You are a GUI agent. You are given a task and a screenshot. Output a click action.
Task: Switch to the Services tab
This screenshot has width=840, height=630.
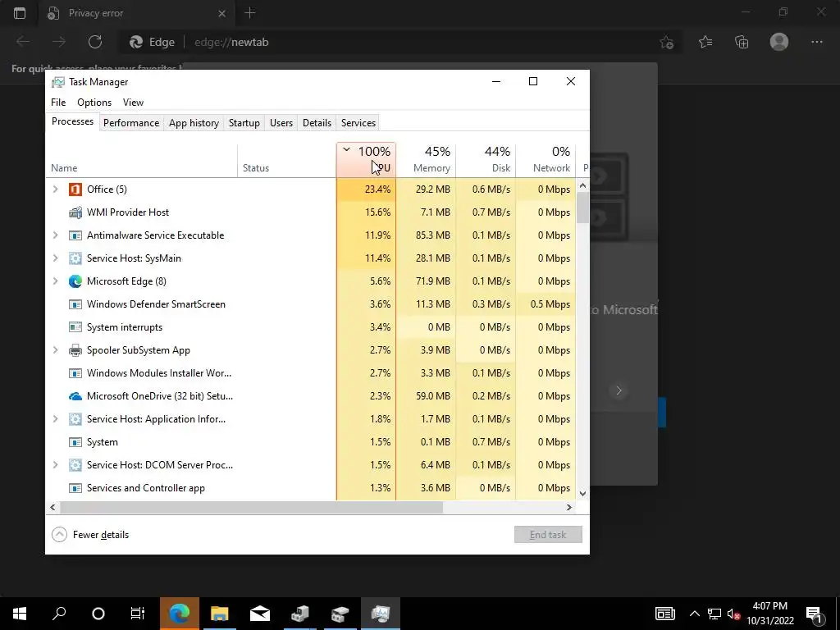(x=358, y=123)
